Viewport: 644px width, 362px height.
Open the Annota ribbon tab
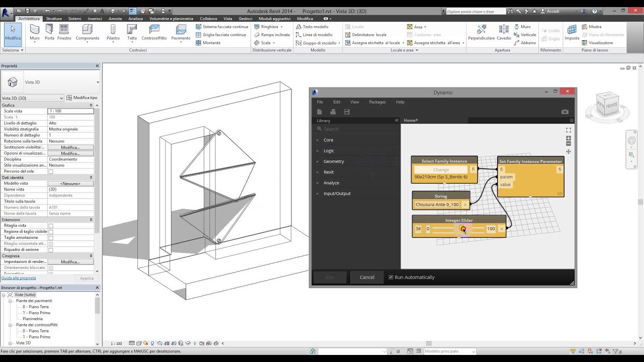click(115, 19)
